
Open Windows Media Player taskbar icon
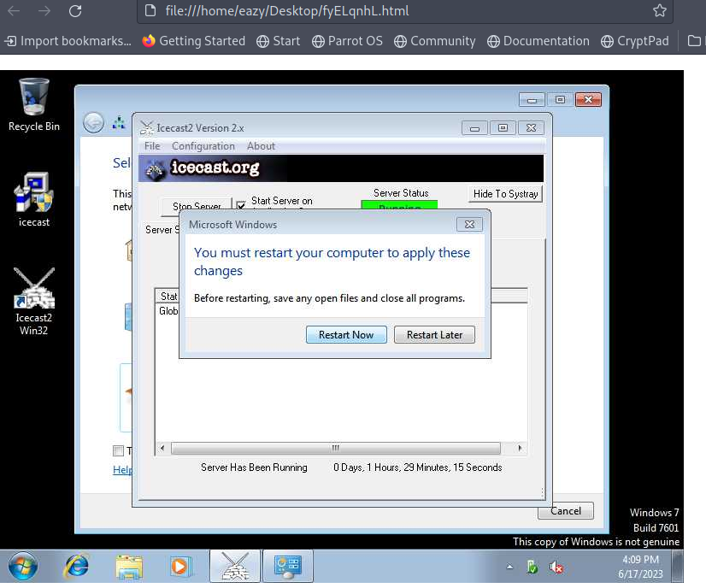click(180, 567)
